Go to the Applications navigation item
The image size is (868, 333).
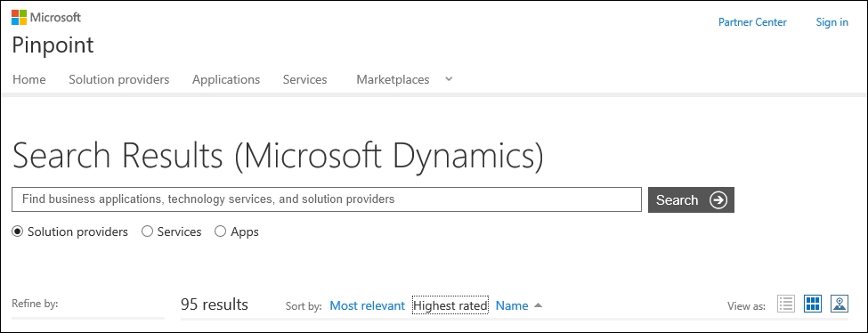click(x=226, y=79)
